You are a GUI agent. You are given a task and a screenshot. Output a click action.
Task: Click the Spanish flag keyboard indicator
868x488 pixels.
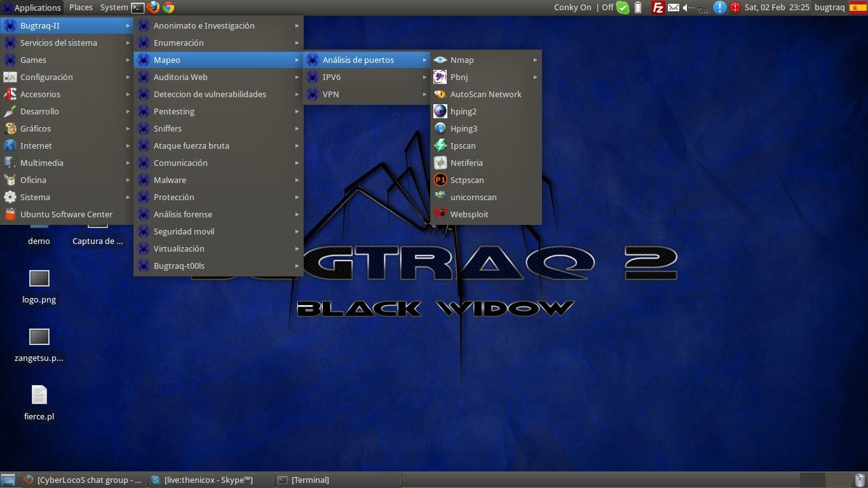[858, 8]
